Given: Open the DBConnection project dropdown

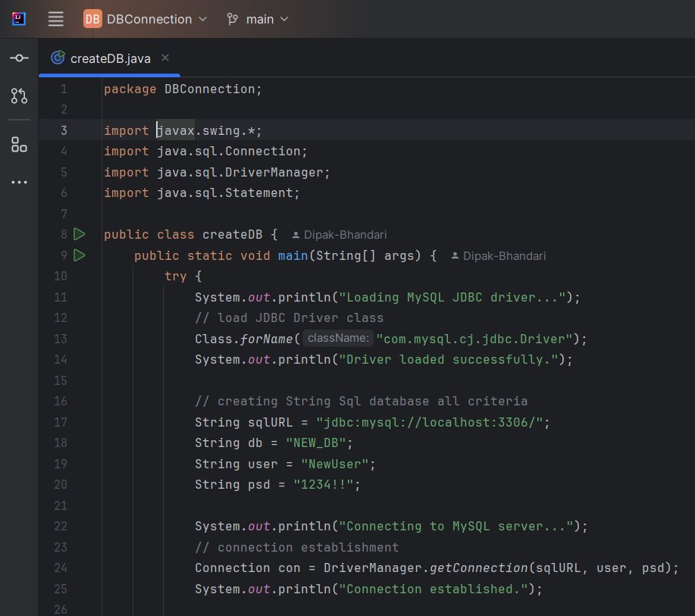Looking at the screenshot, I should 146,19.
